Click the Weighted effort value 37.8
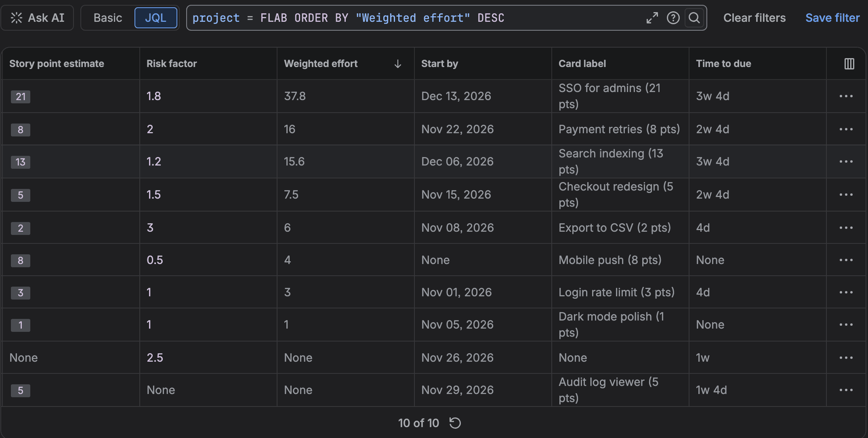Viewport: 868px width, 438px height. [x=294, y=96]
